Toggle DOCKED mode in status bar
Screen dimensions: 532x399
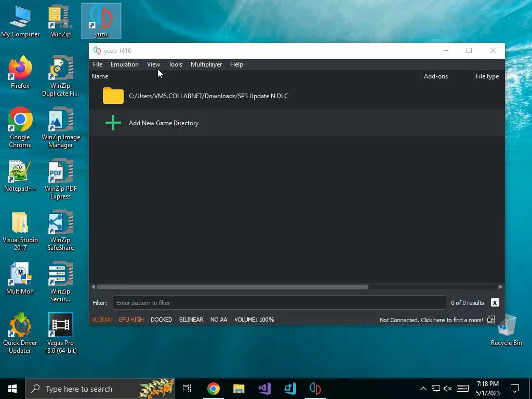click(x=161, y=320)
